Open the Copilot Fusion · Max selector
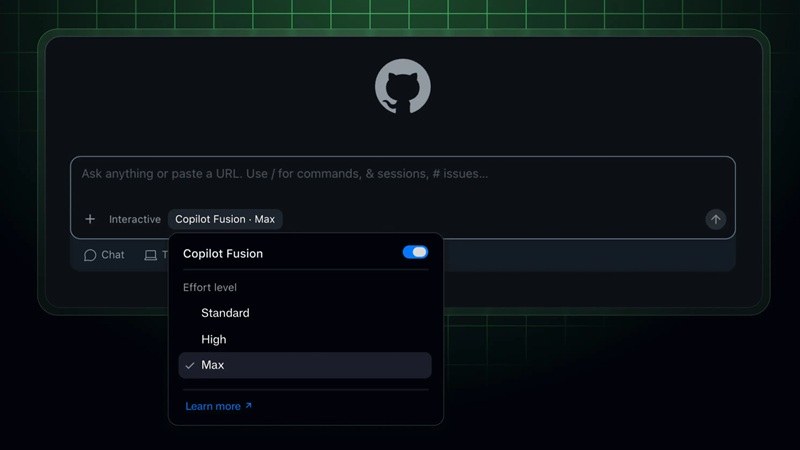Image resolution: width=800 pixels, height=450 pixels. (x=225, y=219)
